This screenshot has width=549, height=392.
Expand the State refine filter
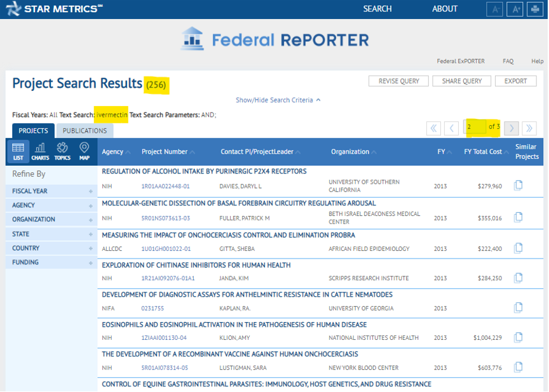click(51, 234)
